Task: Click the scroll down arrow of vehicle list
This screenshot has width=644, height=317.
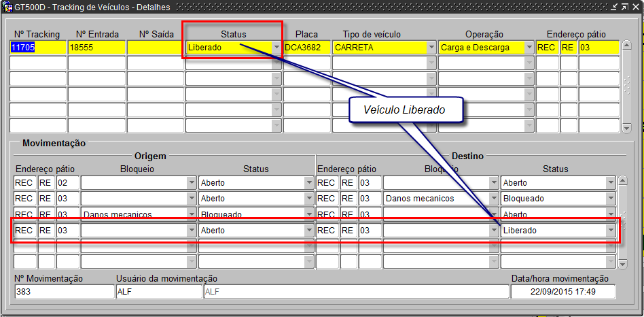Action: [x=627, y=129]
